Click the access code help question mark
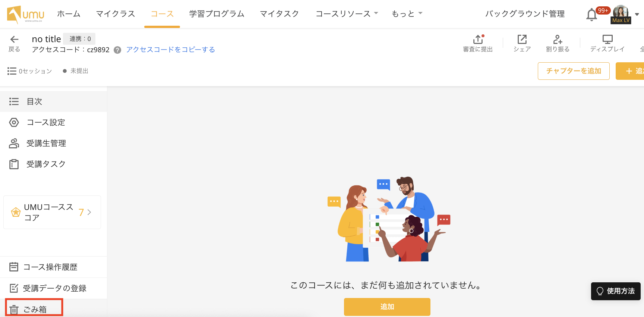Viewport: 644px width, 317px height. coord(117,50)
